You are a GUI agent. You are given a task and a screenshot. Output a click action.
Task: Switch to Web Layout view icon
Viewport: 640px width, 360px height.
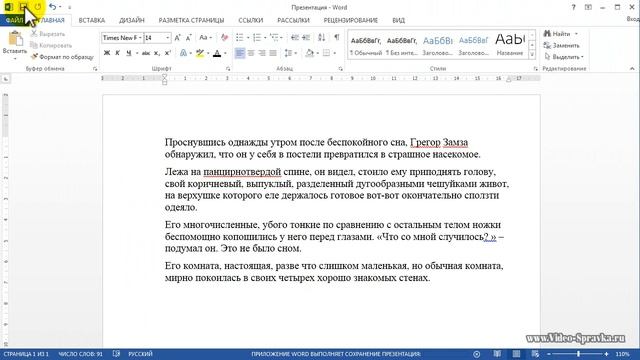click(x=535, y=354)
